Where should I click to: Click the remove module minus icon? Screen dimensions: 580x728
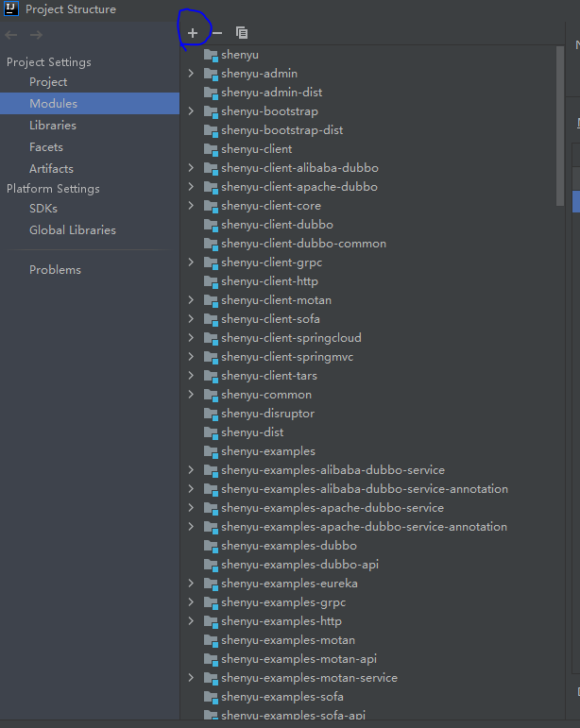coord(217,33)
